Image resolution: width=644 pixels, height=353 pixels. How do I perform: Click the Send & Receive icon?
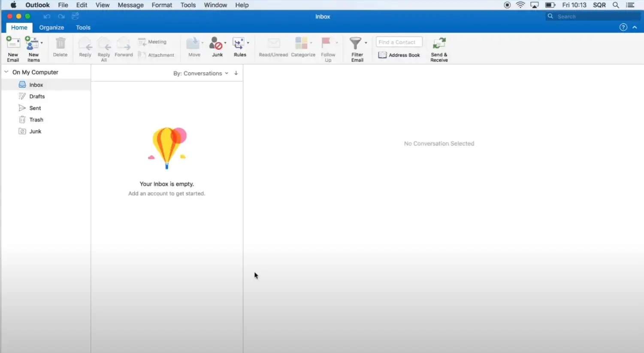439,44
